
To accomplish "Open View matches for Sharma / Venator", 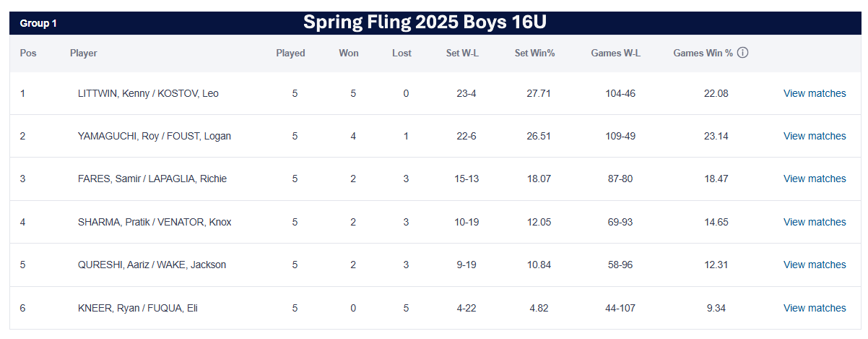I will click(815, 222).
